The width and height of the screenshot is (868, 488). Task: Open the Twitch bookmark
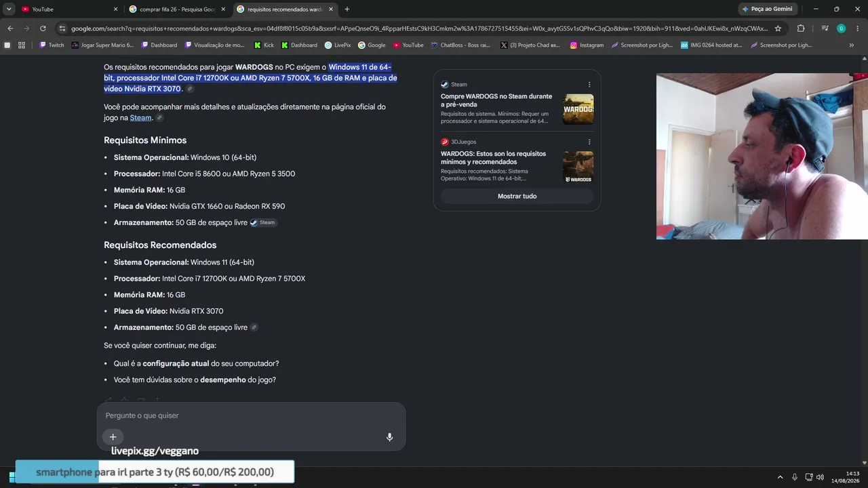pyautogui.click(x=52, y=45)
